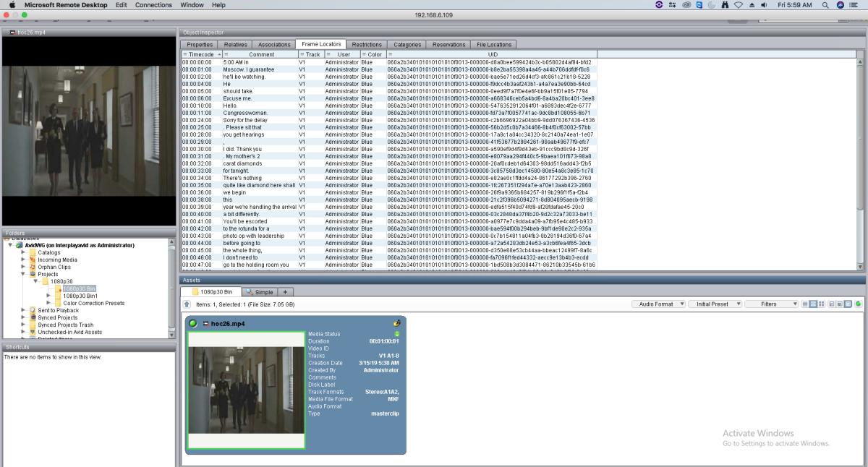Select the Restrictions tab
Image resolution: width=868 pixels, height=467 pixels.
367,45
